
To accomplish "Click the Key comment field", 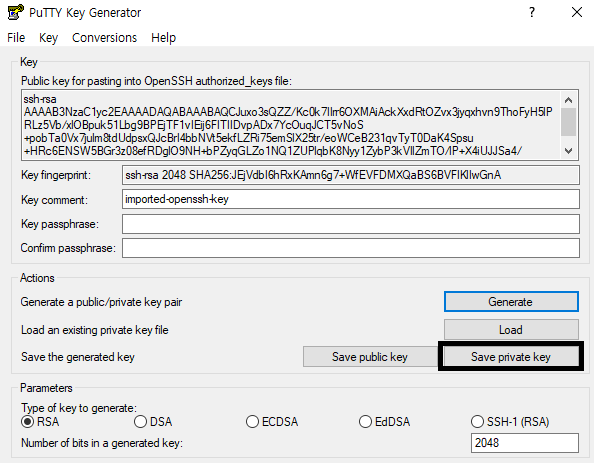I will coord(351,199).
